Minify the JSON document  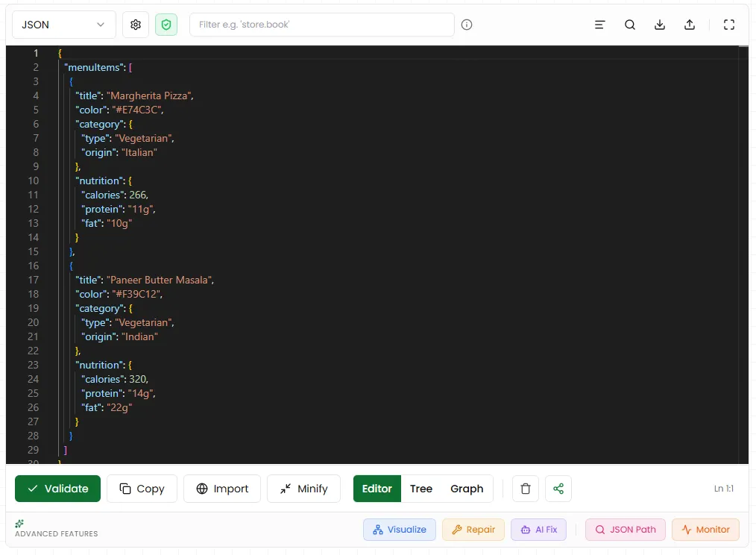click(x=303, y=489)
